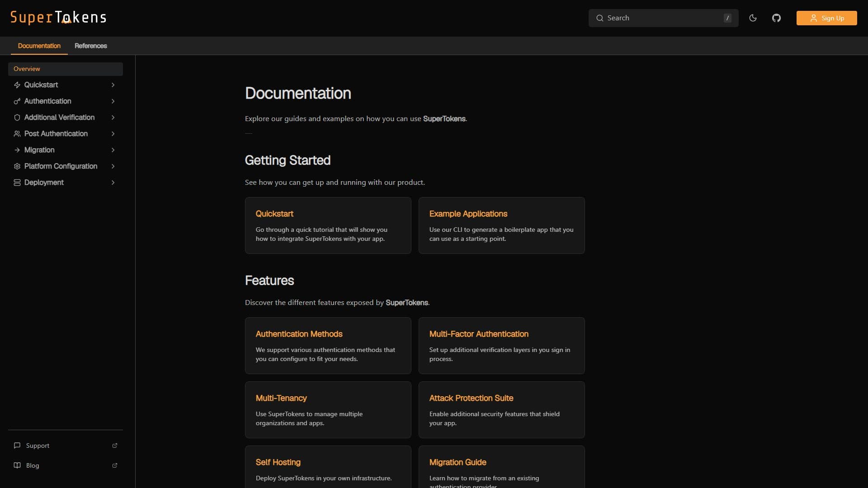Select Overview in the sidebar
Image resolution: width=868 pixels, height=488 pixels.
click(x=66, y=69)
